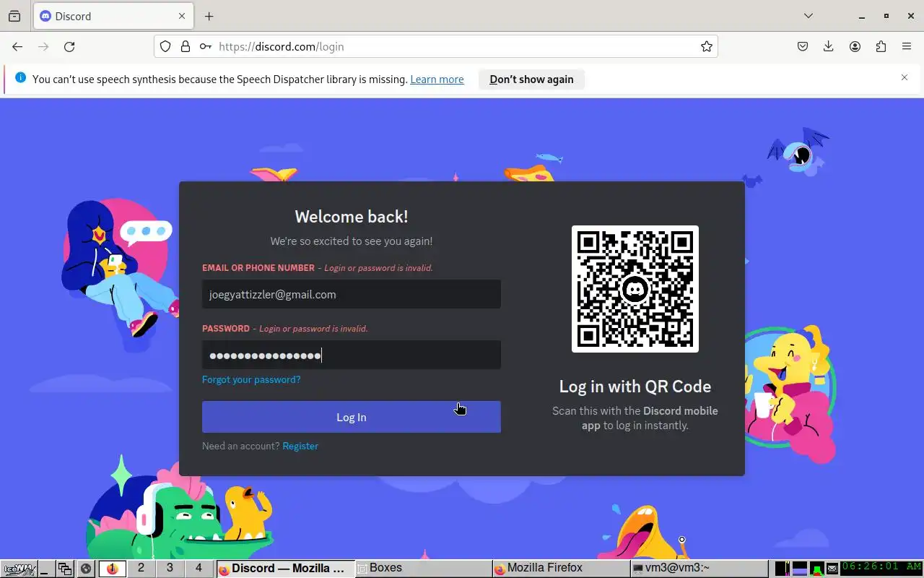Click the key saved-login icon in address bar
Screen dimensions: 924x578
(x=206, y=46)
